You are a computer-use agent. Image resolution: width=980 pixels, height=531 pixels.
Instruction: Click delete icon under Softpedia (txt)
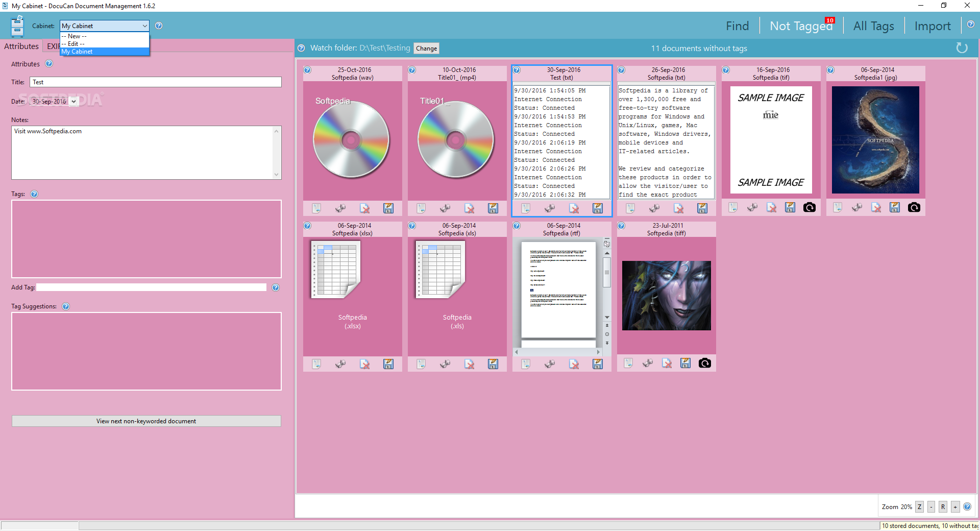678,208
